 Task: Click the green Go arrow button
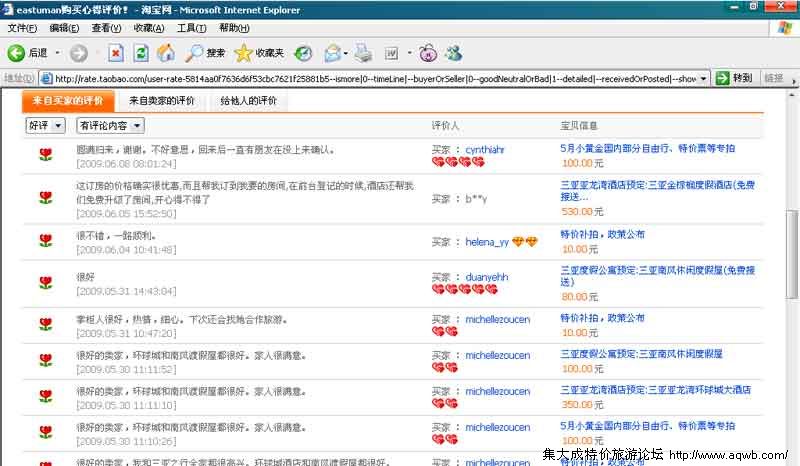[722, 78]
